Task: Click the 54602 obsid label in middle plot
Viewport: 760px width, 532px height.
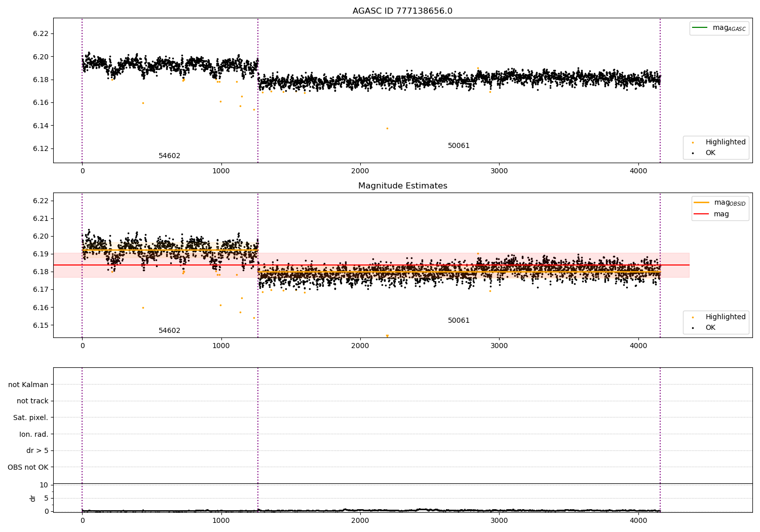Action: pos(169,331)
